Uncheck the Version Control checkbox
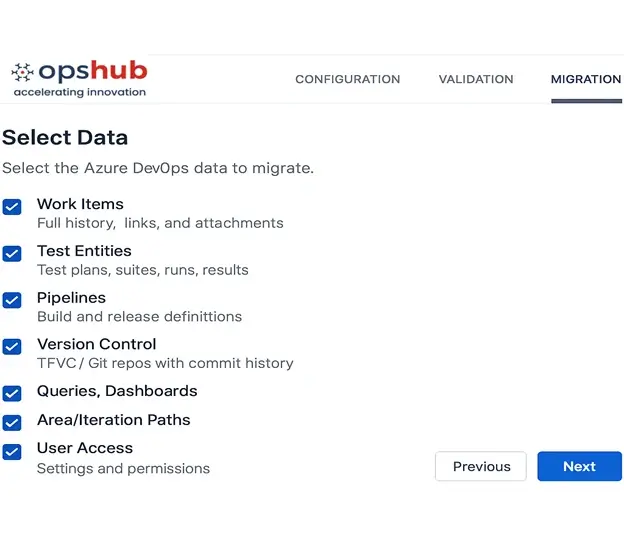This screenshot has height=542, width=624. (x=12, y=347)
